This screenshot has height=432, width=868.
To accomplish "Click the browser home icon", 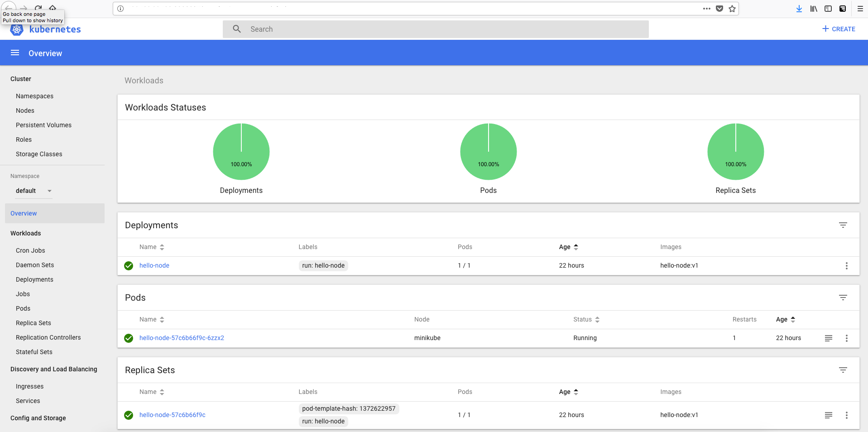I will (53, 8).
